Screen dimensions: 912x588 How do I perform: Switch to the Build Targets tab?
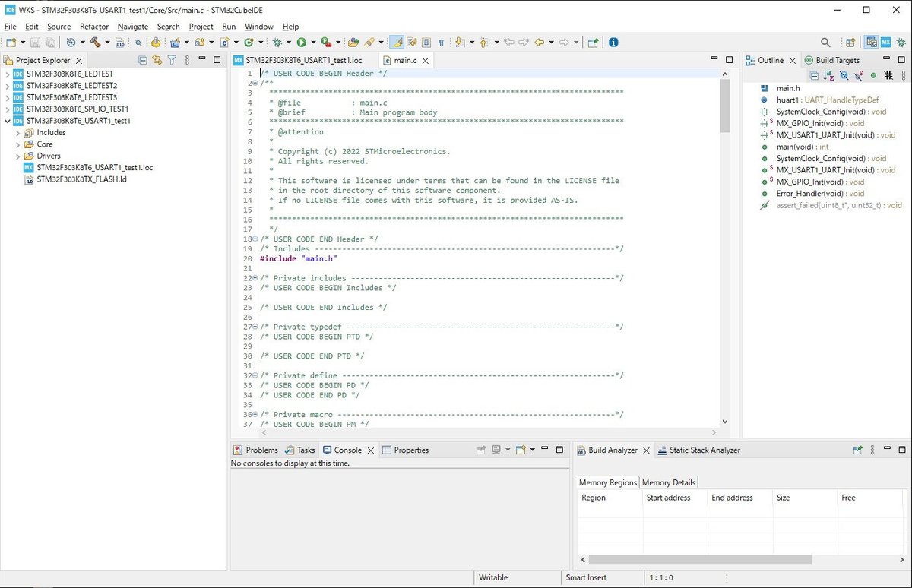(x=831, y=60)
